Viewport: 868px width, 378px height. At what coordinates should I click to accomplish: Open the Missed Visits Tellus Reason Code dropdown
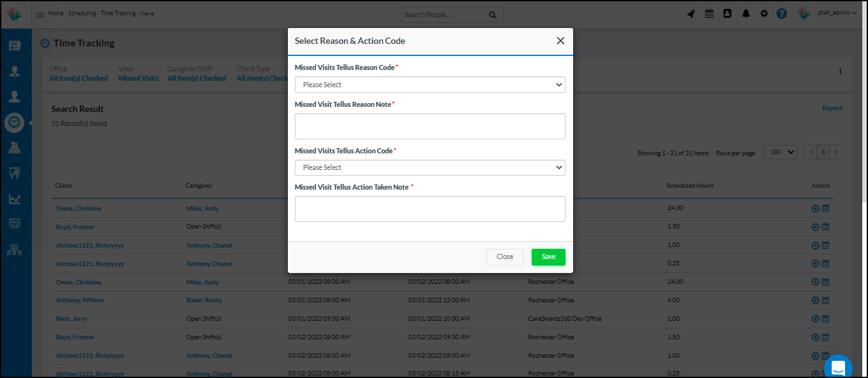pos(429,84)
